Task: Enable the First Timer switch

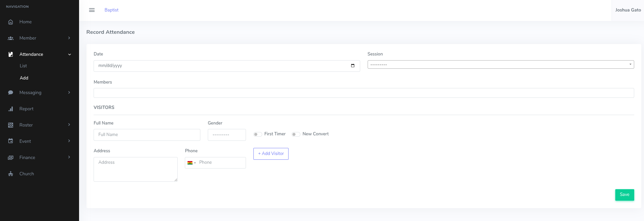Action: [x=258, y=134]
